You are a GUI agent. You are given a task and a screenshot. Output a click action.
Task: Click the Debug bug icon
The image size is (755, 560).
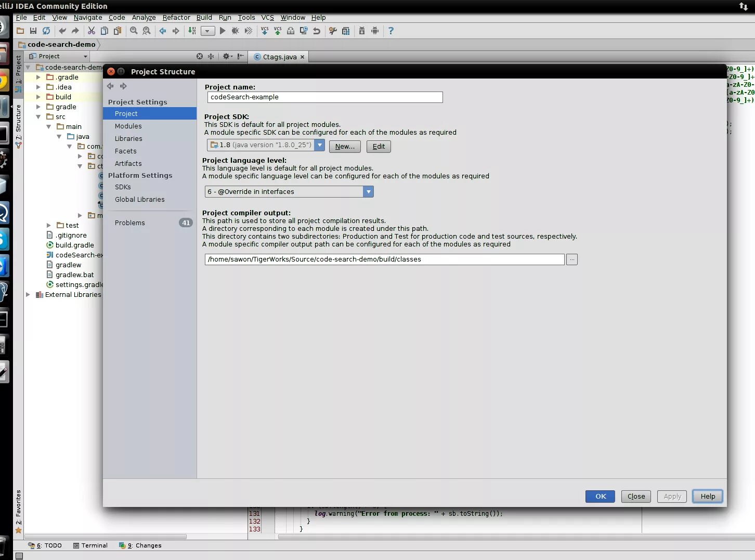[x=236, y=31]
